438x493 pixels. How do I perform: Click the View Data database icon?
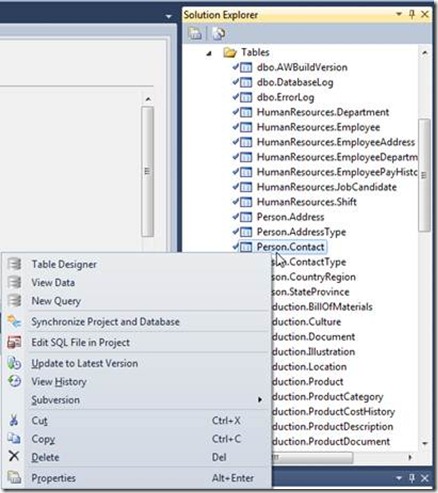(14, 282)
